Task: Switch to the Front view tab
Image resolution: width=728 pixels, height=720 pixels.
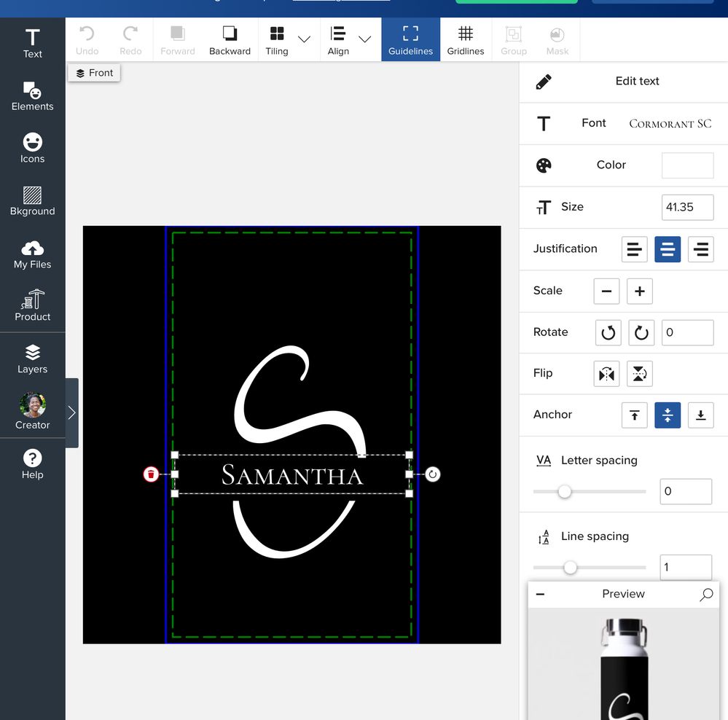Action: tap(94, 73)
